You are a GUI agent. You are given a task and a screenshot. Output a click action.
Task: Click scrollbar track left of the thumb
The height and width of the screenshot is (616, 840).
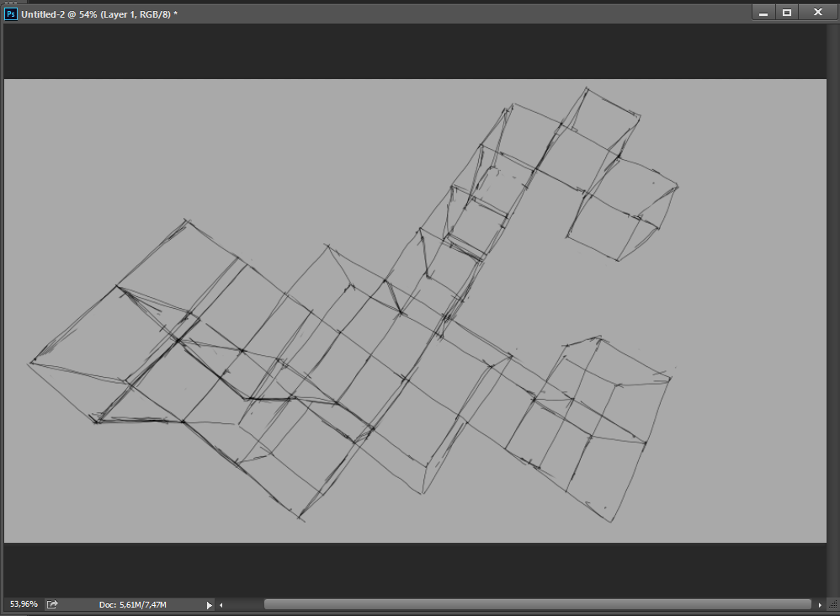click(244, 604)
